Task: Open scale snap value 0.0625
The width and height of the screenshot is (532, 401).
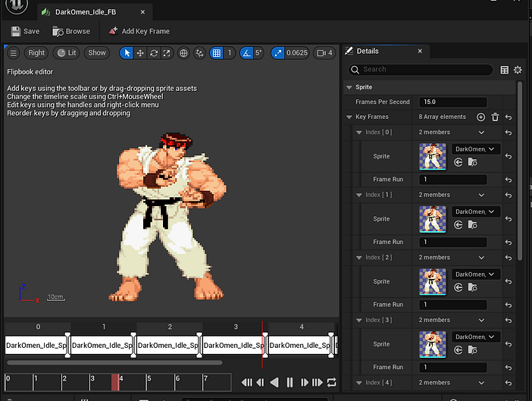Action: click(296, 53)
